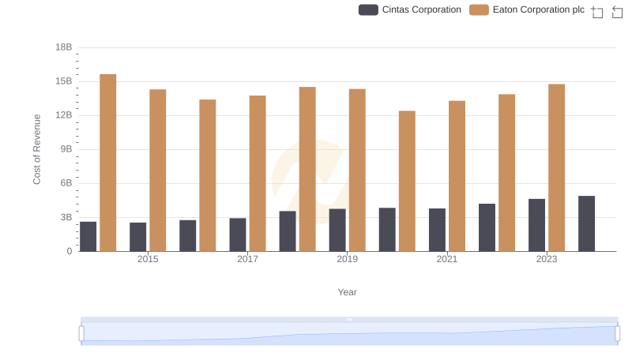Image resolution: width=632 pixels, height=364 pixels.
Task: Click the Eaton bar for 2016
Action: [208, 175]
